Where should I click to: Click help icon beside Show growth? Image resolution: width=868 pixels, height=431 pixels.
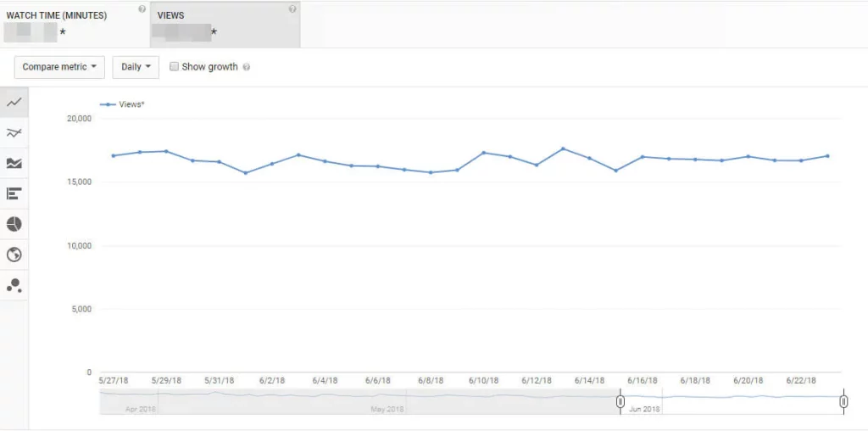247,67
